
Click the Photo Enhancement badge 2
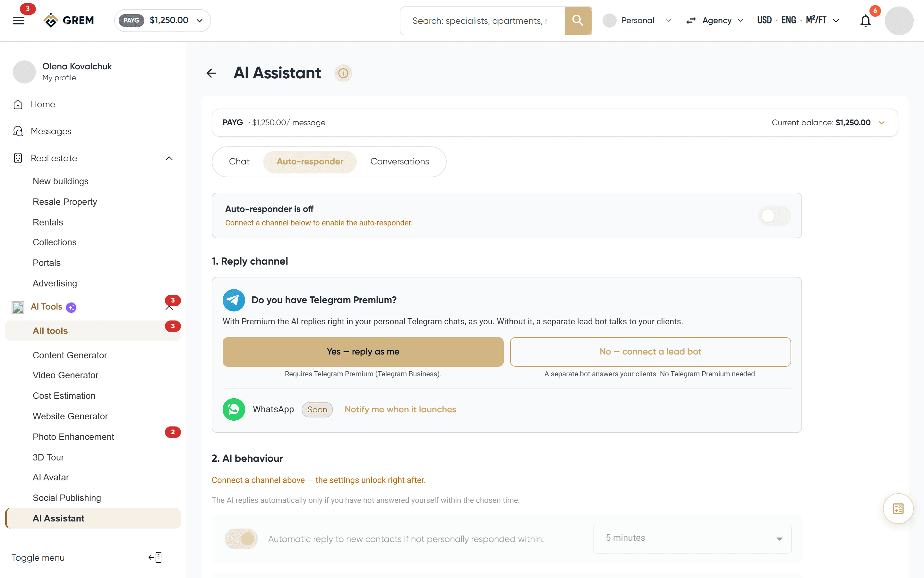point(173,432)
